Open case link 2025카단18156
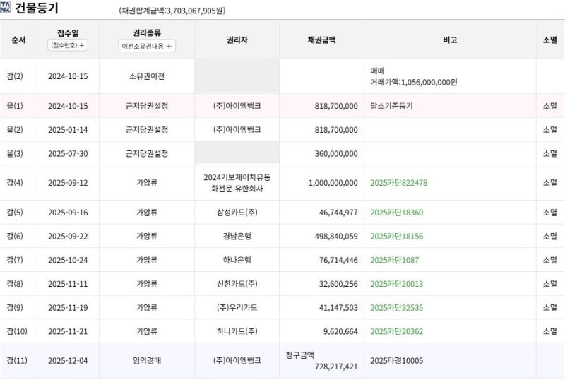 click(396, 236)
